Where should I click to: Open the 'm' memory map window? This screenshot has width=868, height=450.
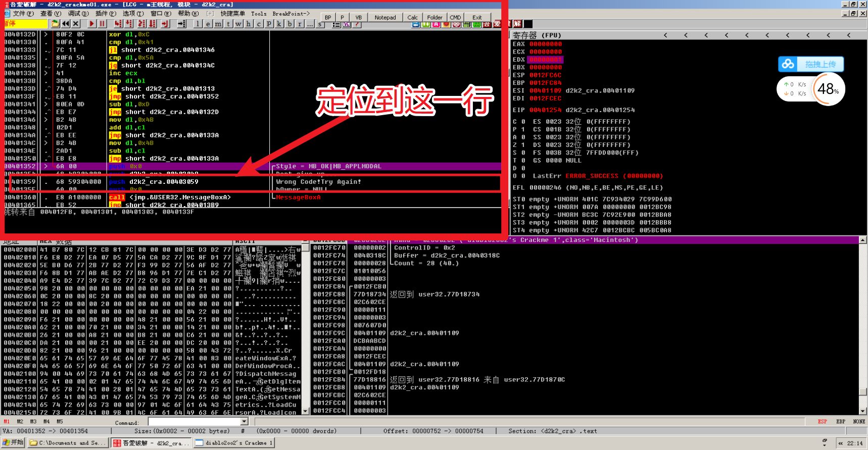[218, 24]
